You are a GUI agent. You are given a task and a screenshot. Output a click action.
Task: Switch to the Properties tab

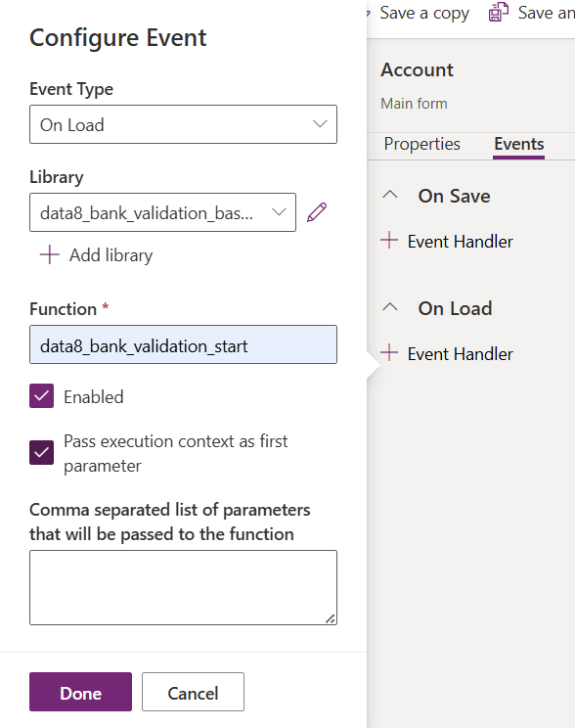pos(421,144)
